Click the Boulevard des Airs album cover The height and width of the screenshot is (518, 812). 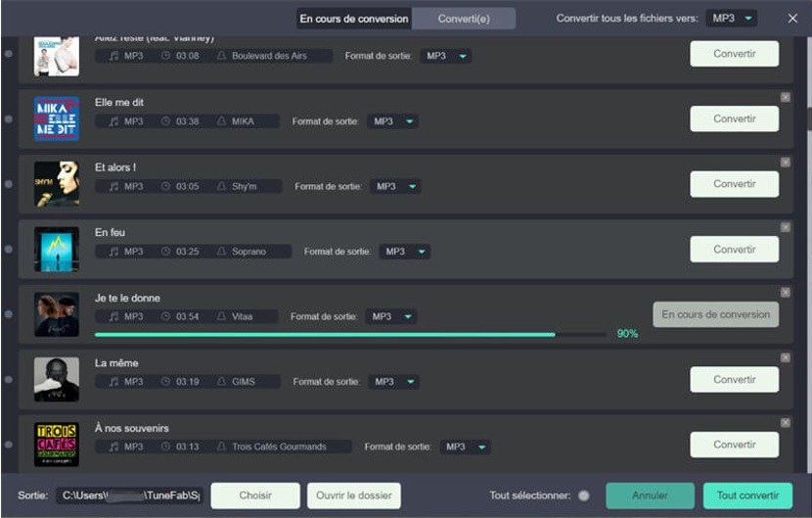click(x=57, y=56)
